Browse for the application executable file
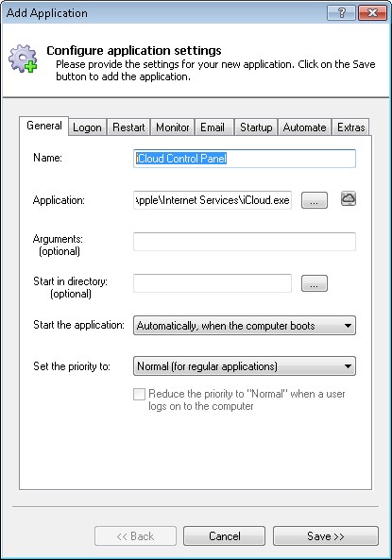 tap(315, 200)
